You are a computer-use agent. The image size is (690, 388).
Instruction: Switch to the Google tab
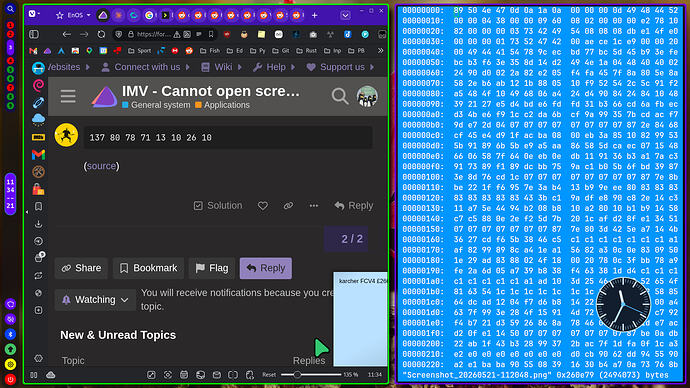(150, 15)
